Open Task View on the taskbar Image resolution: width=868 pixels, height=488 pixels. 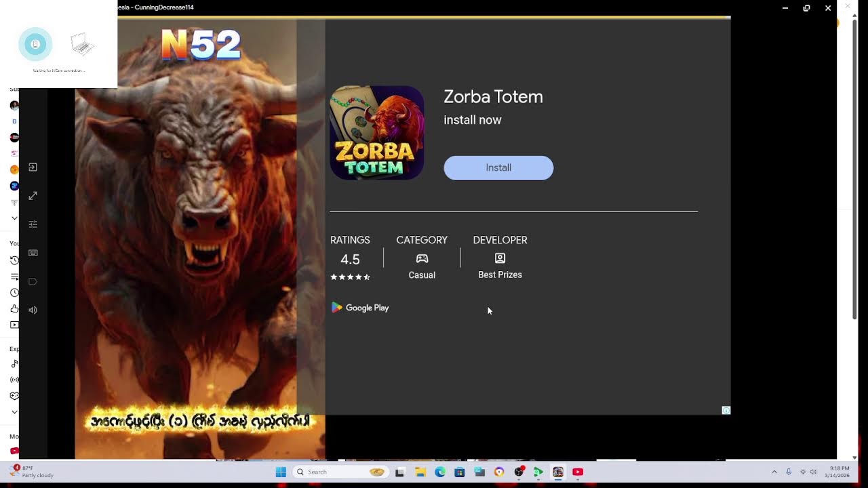click(400, 472)
